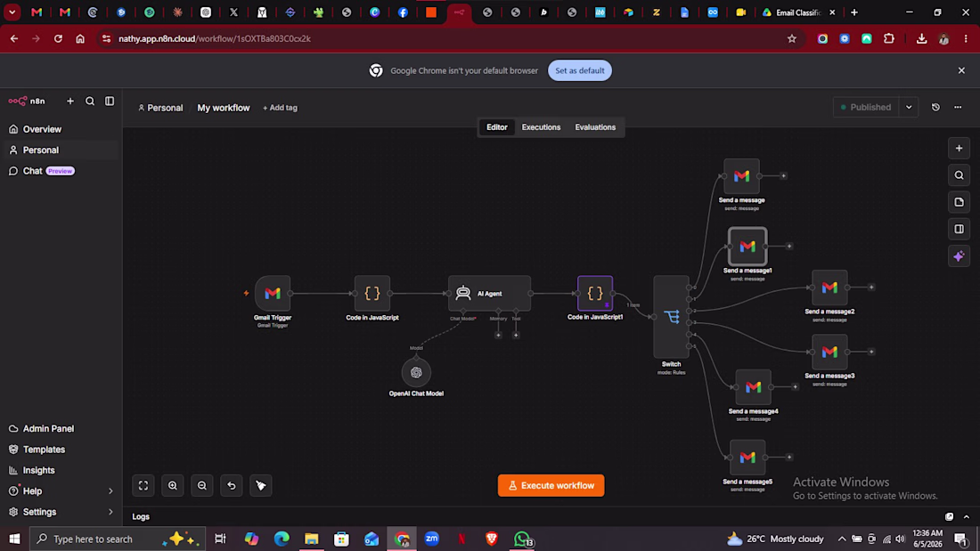The image size is (980, 551).
Task: Click the AI Agent node
Action: click(x=489, y=293)
